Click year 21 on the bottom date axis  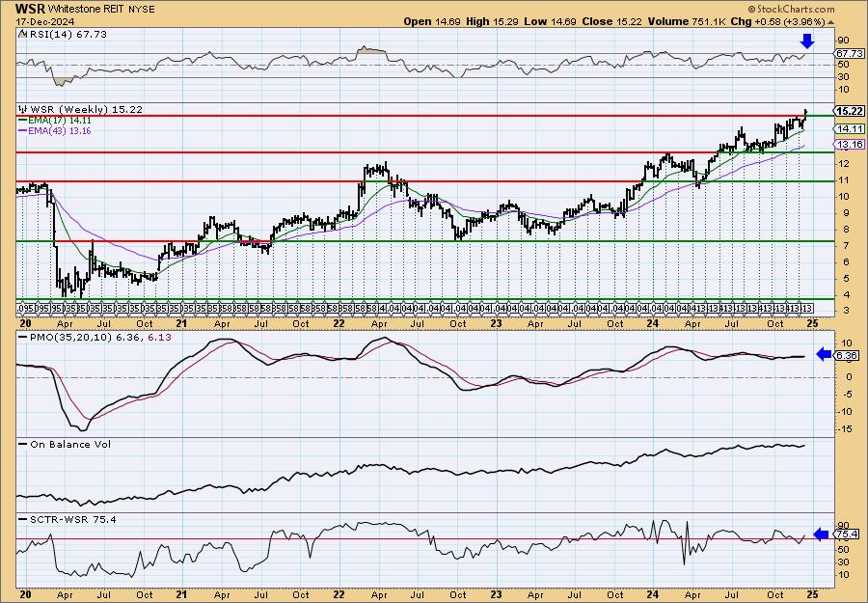click(180, 595)
